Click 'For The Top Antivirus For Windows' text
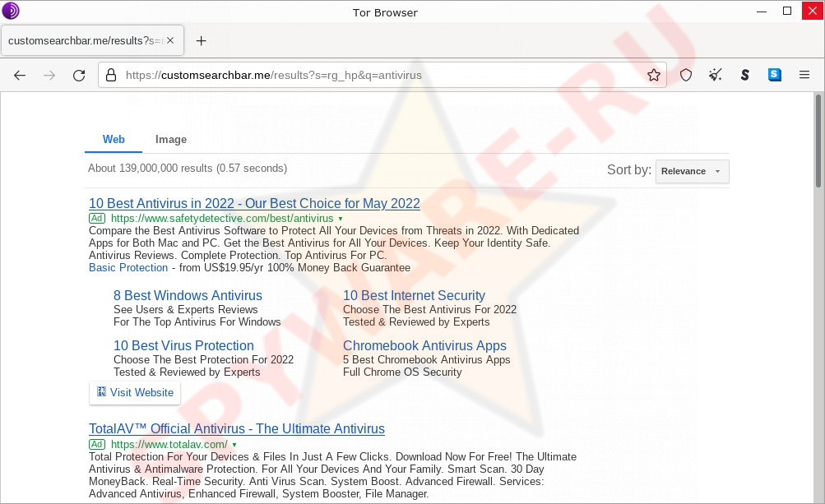825x504 pixels. (x=197, y=322)
